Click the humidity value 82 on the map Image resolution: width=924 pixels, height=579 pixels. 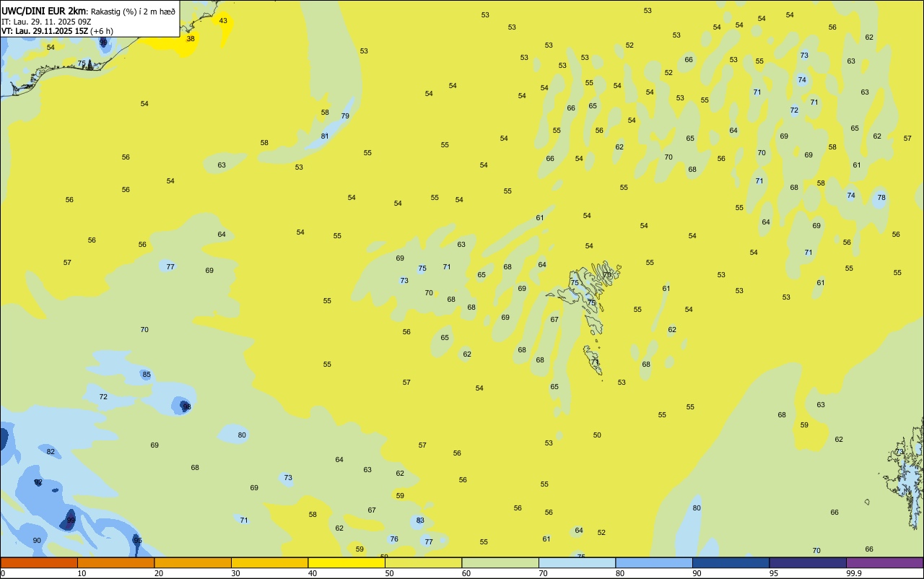pos(51,452)
